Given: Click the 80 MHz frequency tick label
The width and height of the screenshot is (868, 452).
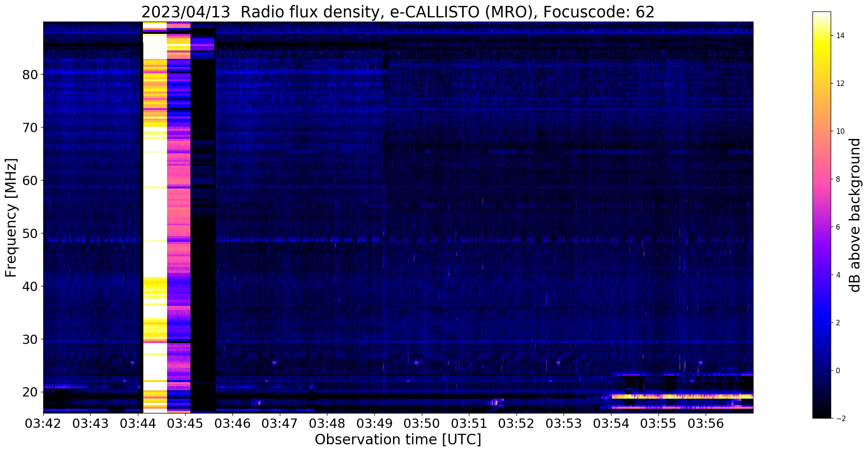Looking at the screenshot, I should coord(30,75).
